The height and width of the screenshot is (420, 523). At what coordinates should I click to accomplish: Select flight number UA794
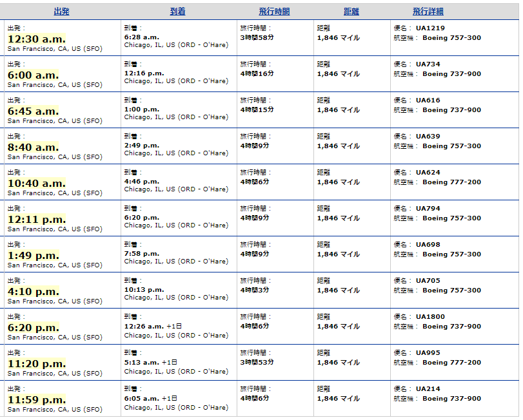click(x=429, y=209)
